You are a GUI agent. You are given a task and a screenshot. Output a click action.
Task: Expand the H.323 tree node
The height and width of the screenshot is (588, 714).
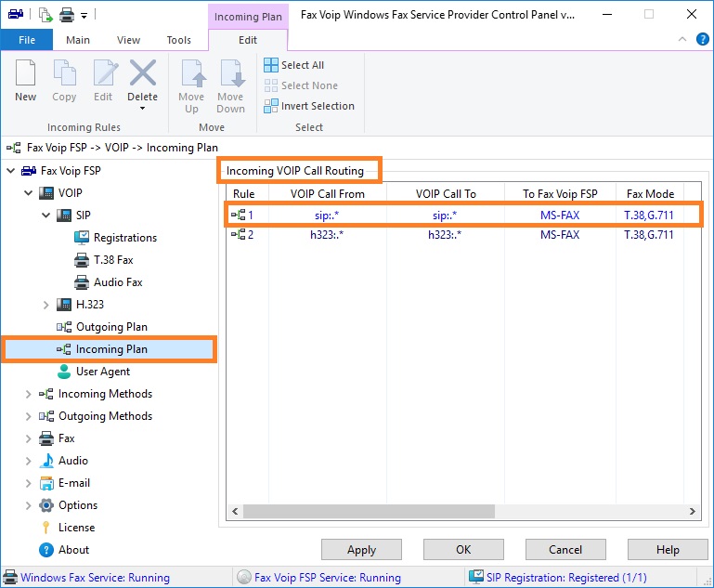tap(46, 305)
